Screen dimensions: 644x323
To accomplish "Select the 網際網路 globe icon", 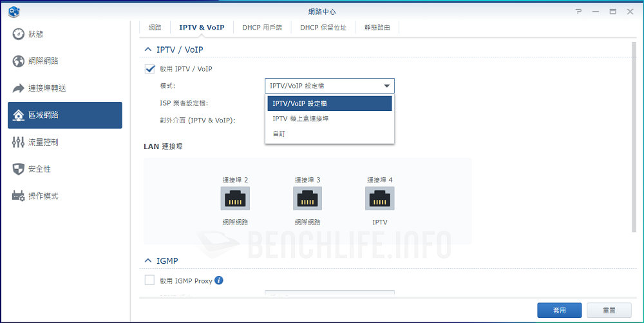I will 19,61.
